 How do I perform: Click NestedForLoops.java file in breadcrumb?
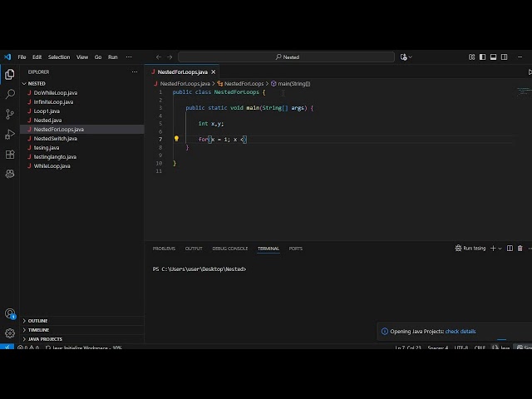182,83
